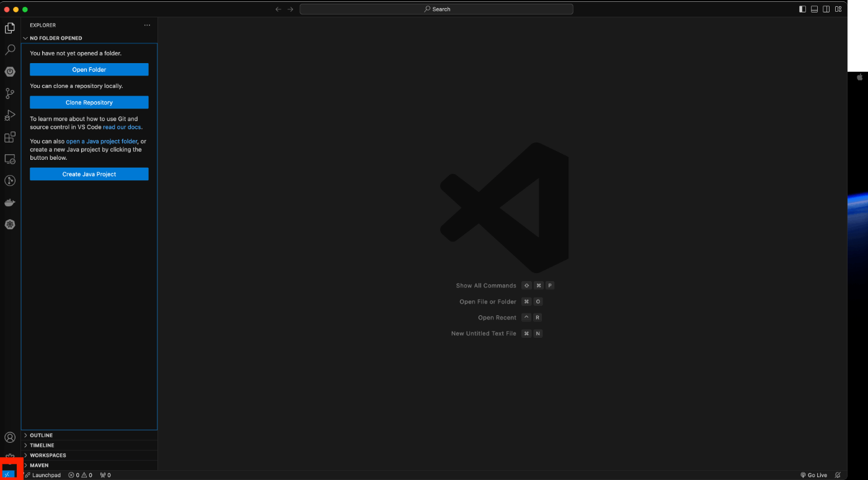Viewport: 868px width, 480px height.
Task: Click the forwarded ports indicator showing 0
Action: pyautogui.click(x=105, y=475)
